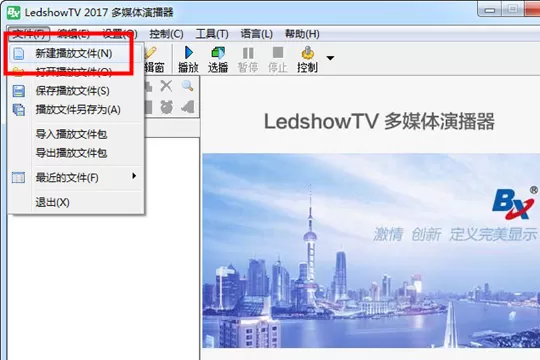The image size is (540, 360).
Task: Choose 新建播放文件(N) from the File menu
Action: pos(75,54)
